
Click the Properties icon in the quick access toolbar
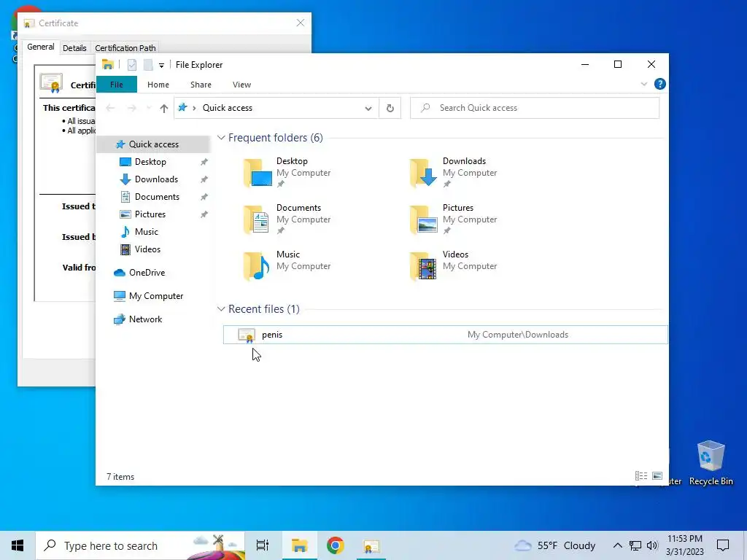(x=132, y=65)
